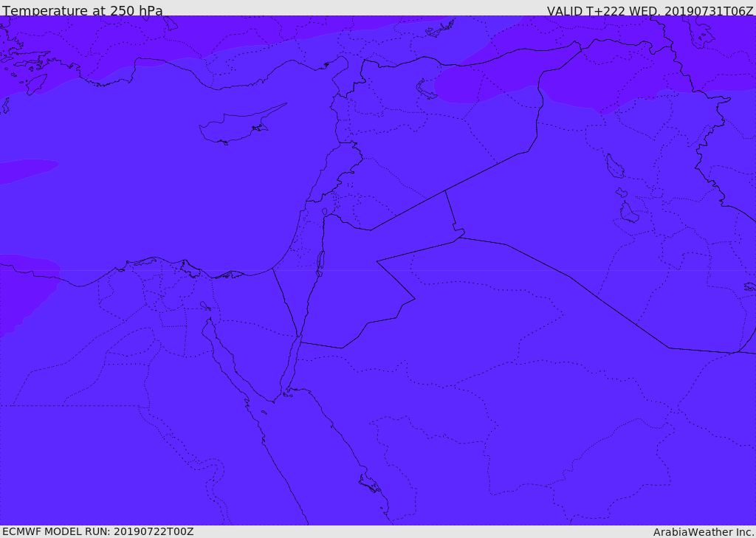Click the 'Temperature at 250 hPa' title text

pyautogui.click(x=83, y=10)
